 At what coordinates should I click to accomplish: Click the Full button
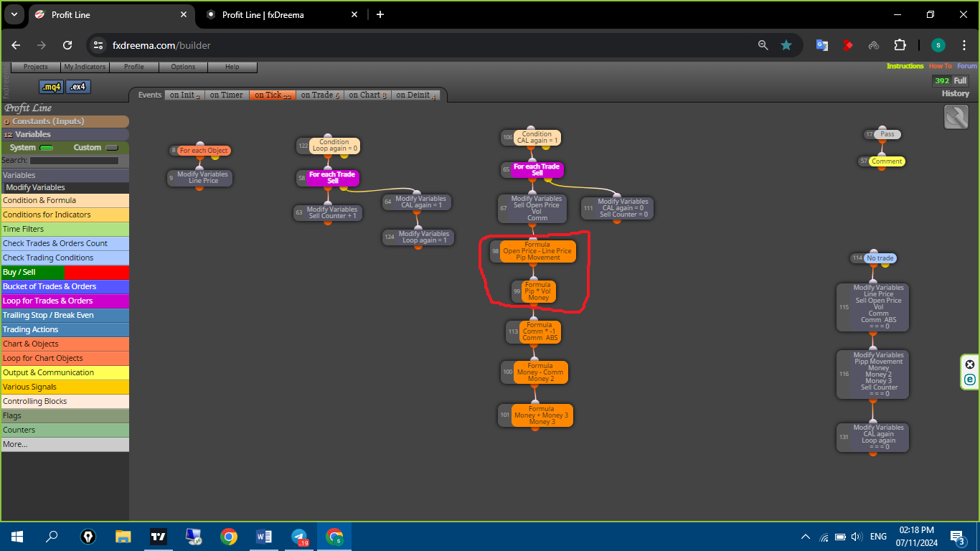point(960,81)
